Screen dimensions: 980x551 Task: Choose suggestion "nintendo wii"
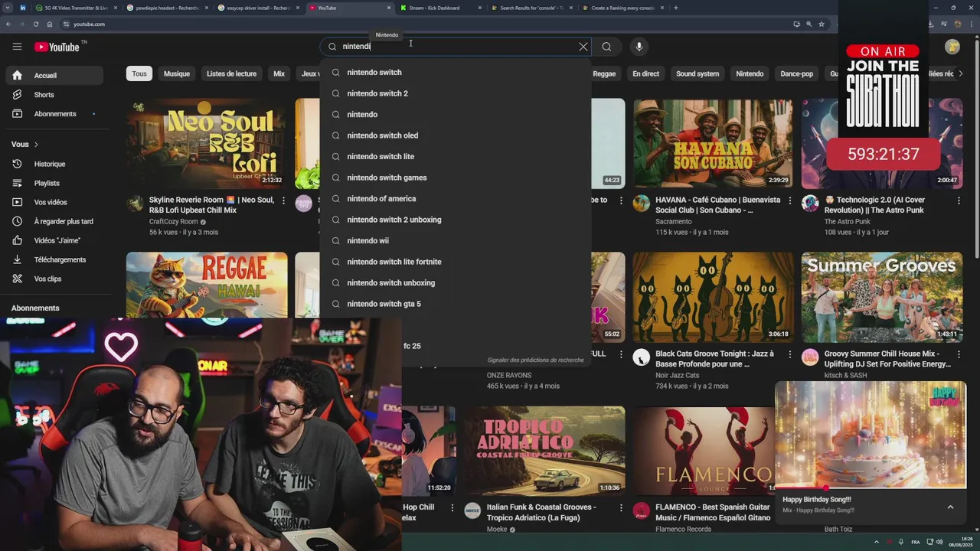[456, 240]
